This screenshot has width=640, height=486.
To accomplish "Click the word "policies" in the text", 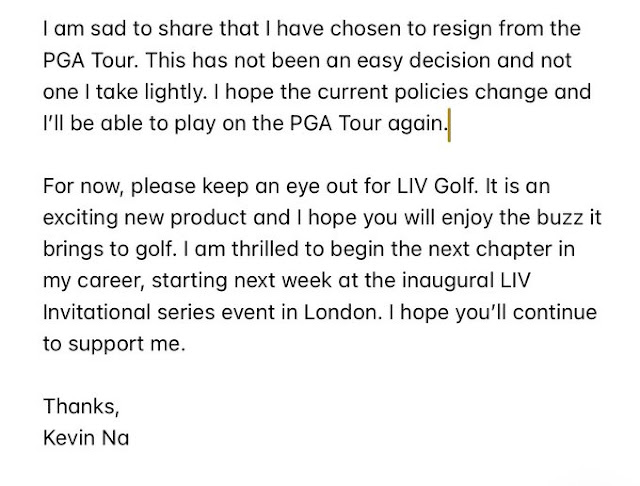I will pyautogui.click(x=431, y=93).
